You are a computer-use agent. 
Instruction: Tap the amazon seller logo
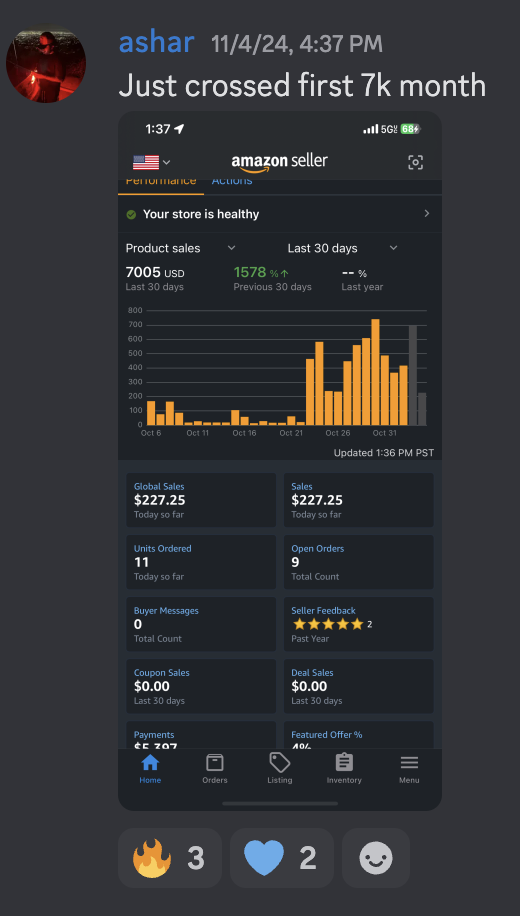click(x=279, y=162)
